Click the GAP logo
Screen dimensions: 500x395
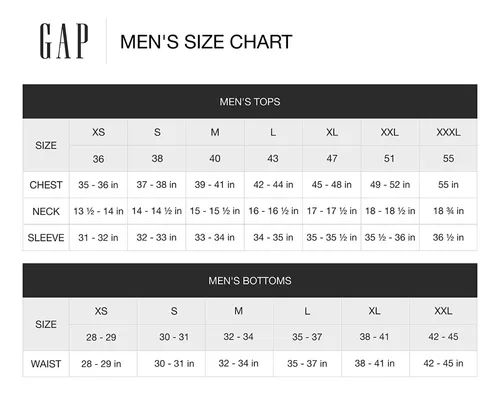coord(64,41)
